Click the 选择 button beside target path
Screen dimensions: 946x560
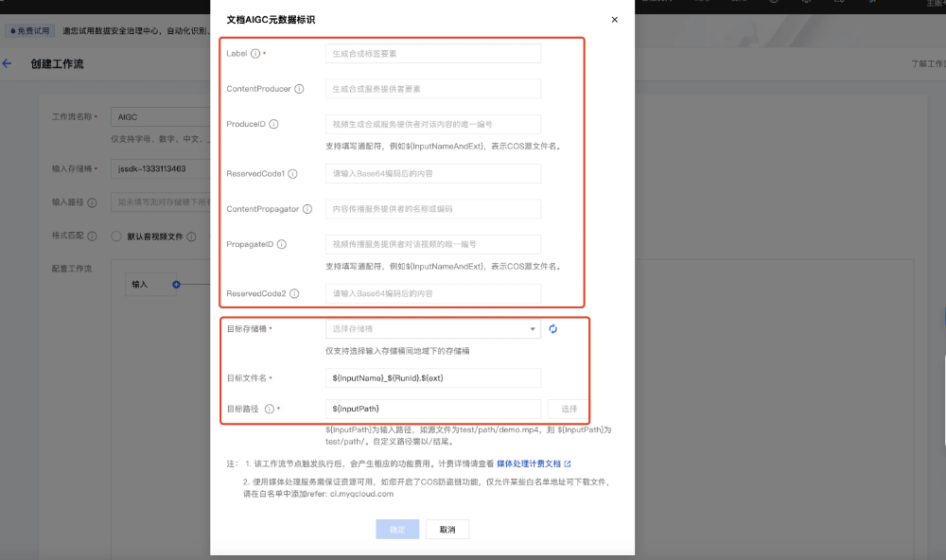point(569,409)
